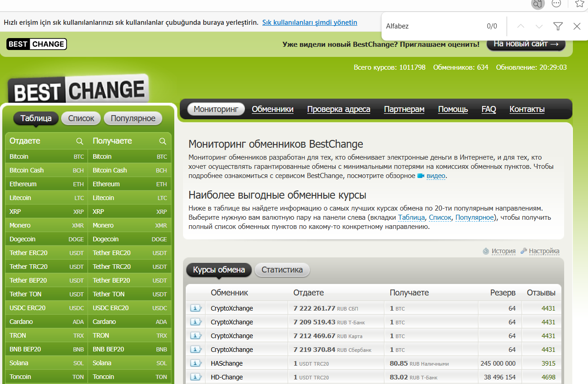The height and width of the screenshot is (384, 588).
Task: Click the large BestChange logo
Action: [x=78, y=89]
